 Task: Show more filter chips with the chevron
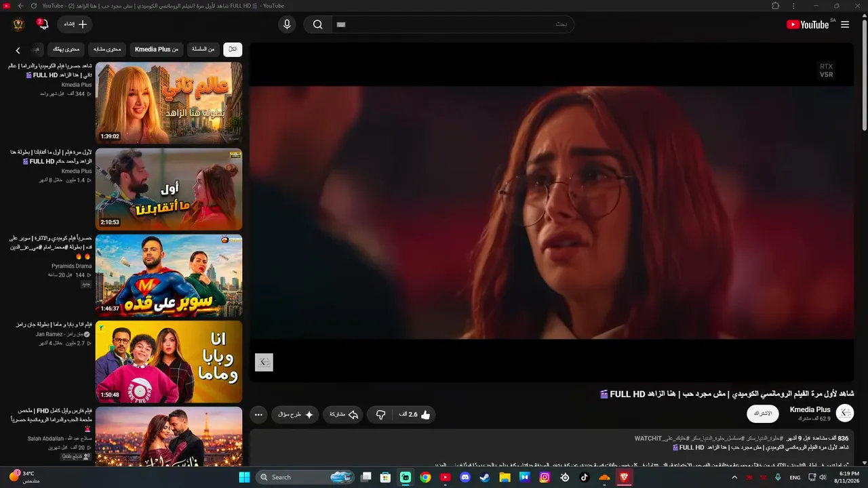coord(18,50)
